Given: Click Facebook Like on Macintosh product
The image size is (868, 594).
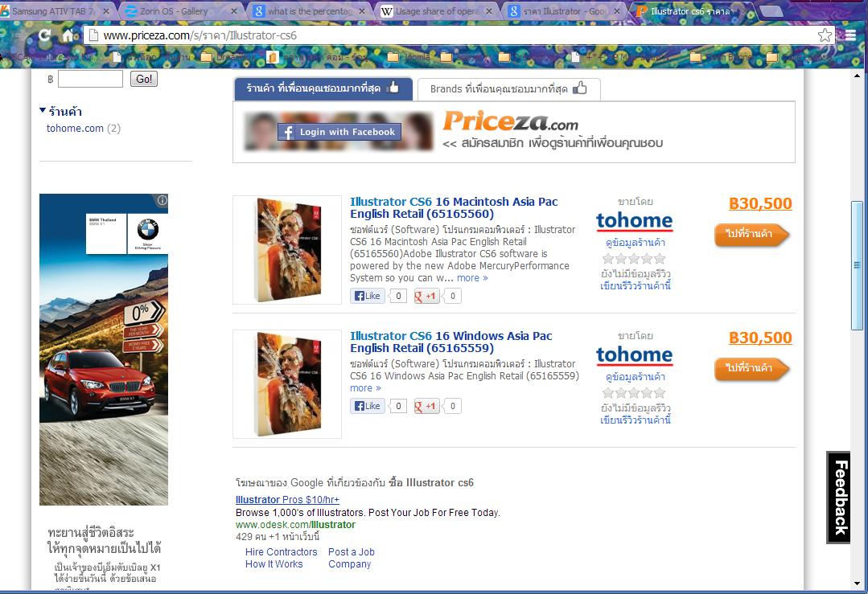Looking at the screenshot, I should pyautogui.click(x=368, y=296).
